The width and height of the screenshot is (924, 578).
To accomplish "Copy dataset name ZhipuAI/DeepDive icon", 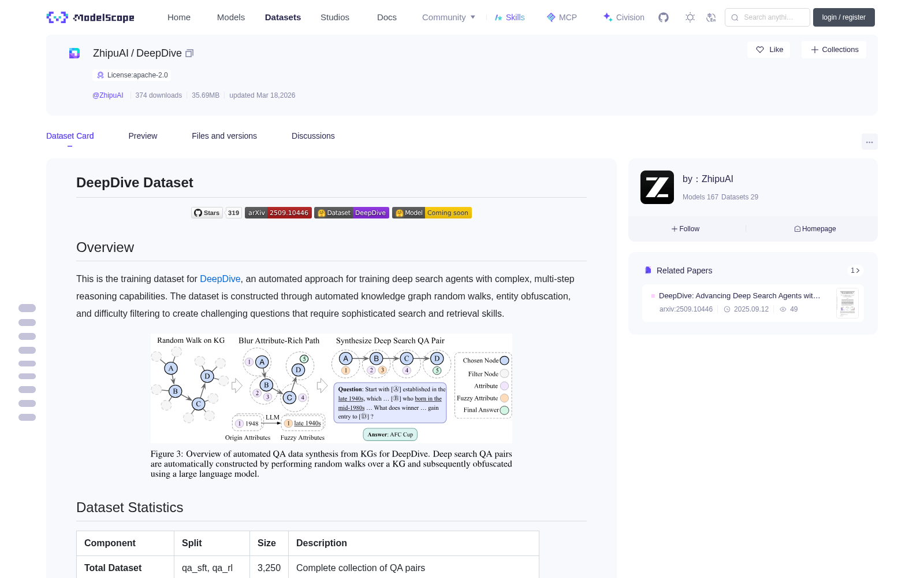I will (x=189, y=53).
